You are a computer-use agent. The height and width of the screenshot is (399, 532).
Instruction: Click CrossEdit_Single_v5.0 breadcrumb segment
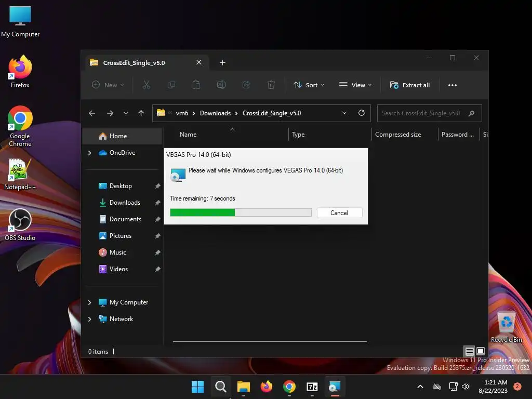tap(272, 113)
